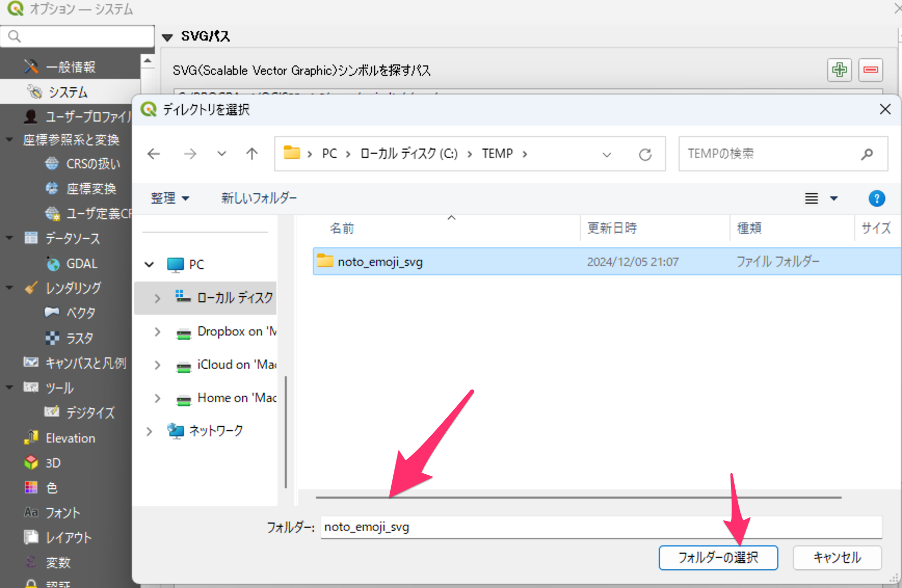Click the ベクタ icon in sidebar

coord(52,312)
